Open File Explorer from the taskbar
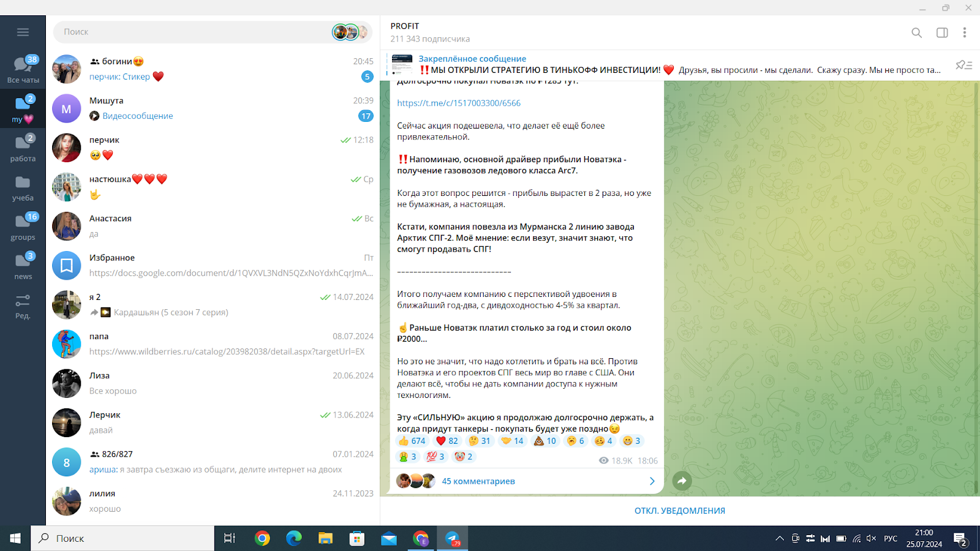The width and height of the screenshot is (980, 551). pyautogui.click(x=325, y=538)
